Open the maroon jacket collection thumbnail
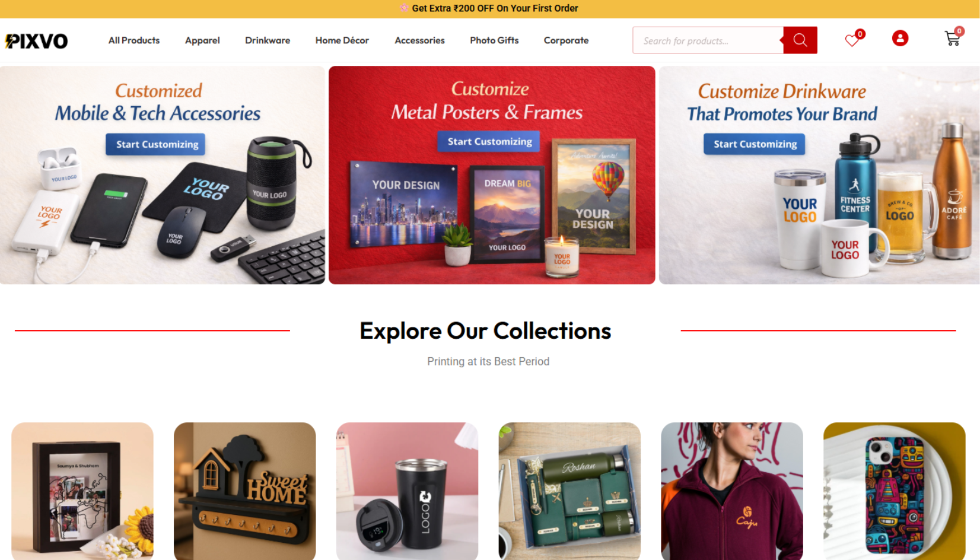 coord(732,491)
